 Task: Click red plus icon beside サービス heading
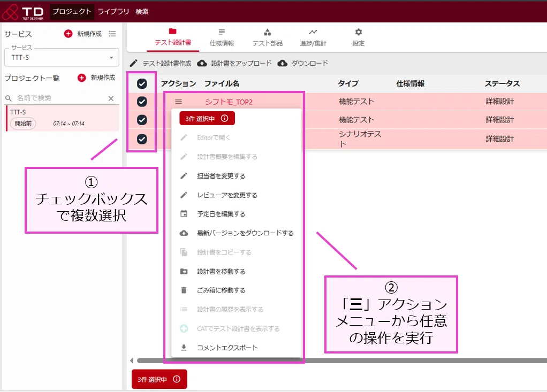pos(69,34)
